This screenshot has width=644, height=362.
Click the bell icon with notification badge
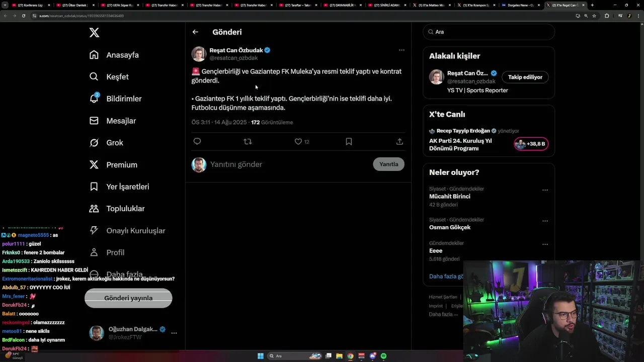click(x=94, y=99)
